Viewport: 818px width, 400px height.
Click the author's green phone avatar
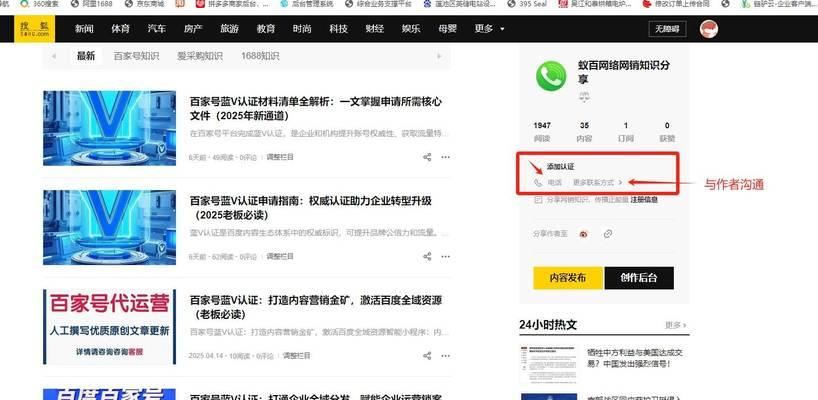pos(551,76)
